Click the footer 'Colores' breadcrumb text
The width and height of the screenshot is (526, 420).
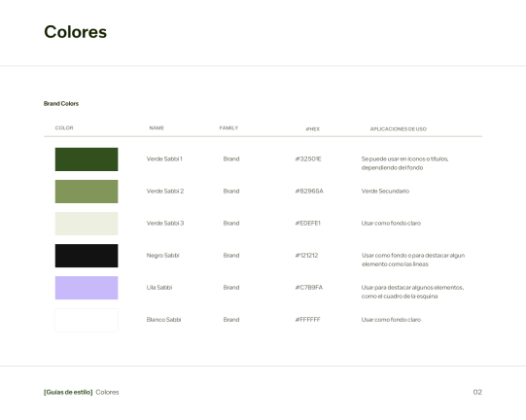click(x=107, y=392)
